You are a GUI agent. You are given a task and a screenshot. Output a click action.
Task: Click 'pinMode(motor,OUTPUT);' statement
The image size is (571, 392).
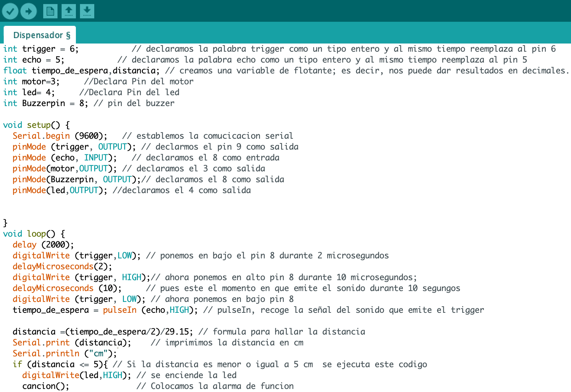click(x=65, y=169)
